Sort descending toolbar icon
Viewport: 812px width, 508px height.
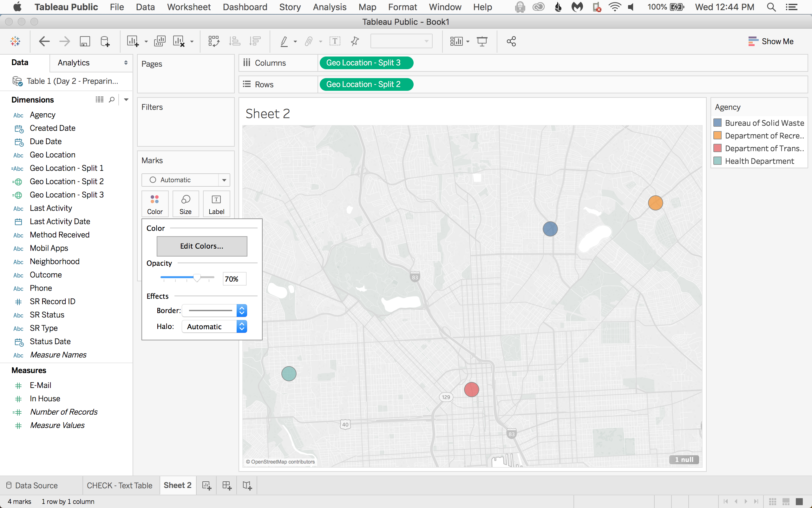[x=255, y=41]
